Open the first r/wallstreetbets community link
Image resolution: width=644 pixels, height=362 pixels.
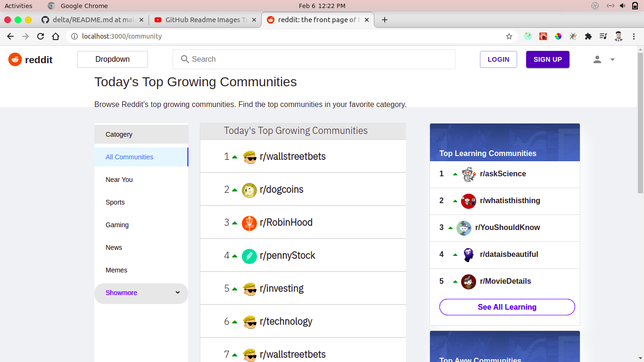point(293,156)
